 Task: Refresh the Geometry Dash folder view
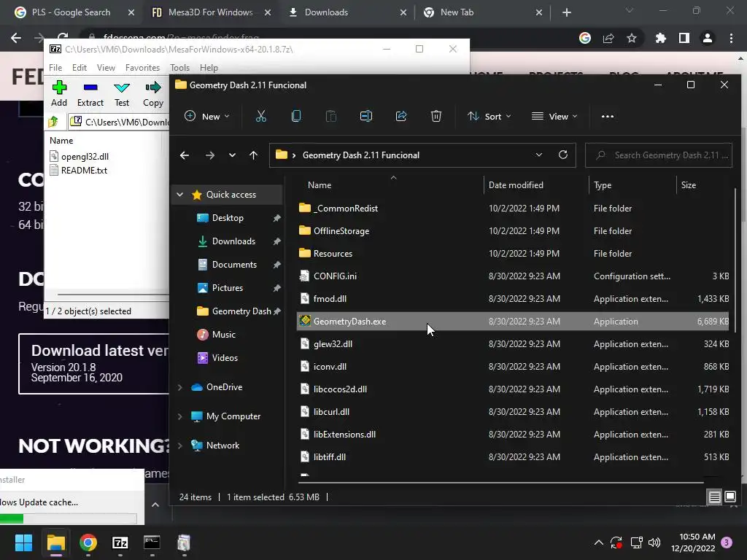pyautogui.click(x=563, y=155)
